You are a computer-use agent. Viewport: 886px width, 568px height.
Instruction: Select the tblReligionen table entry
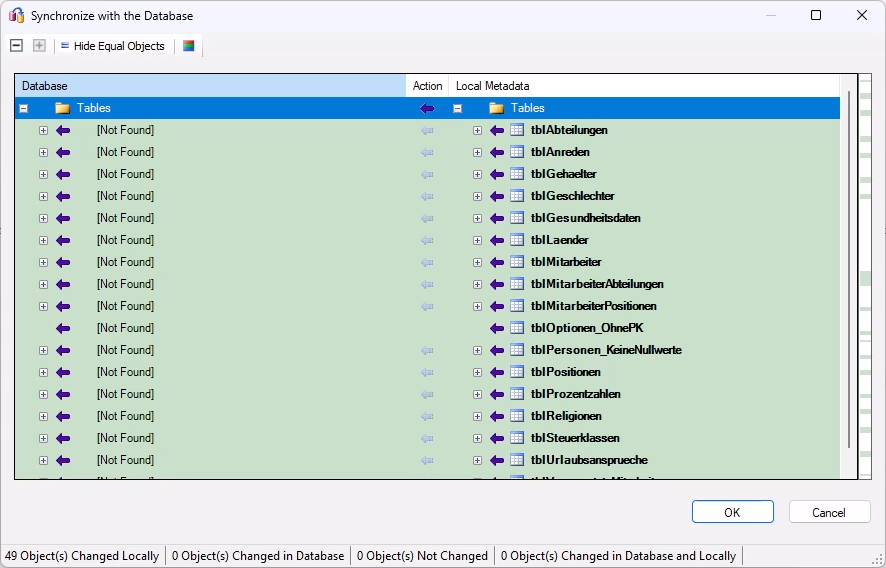(x=566, y=416)
